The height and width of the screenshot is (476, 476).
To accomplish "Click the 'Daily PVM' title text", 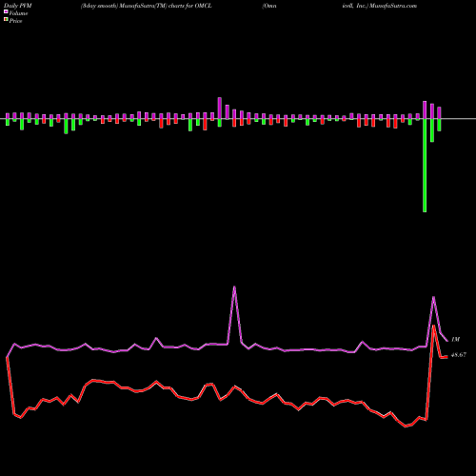I will click(18, 6).
